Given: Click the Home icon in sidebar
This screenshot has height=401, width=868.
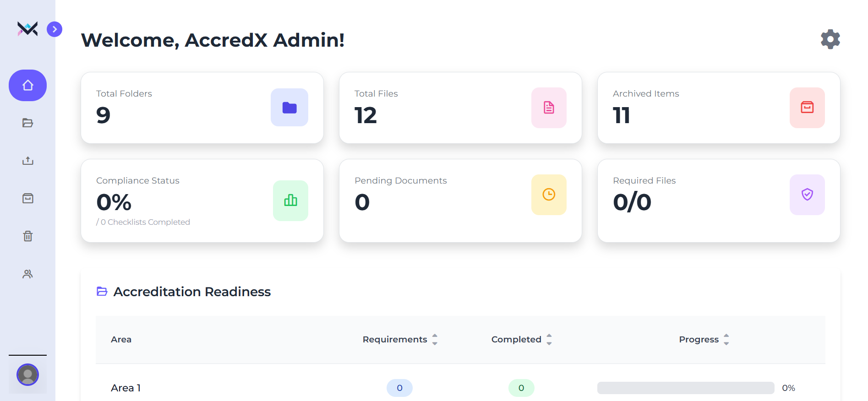Looking at the screenshot, I should point(27,86).
